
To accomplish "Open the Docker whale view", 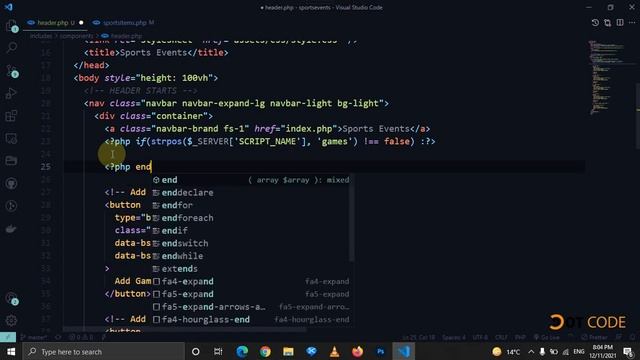I will [x=11, y=229].
